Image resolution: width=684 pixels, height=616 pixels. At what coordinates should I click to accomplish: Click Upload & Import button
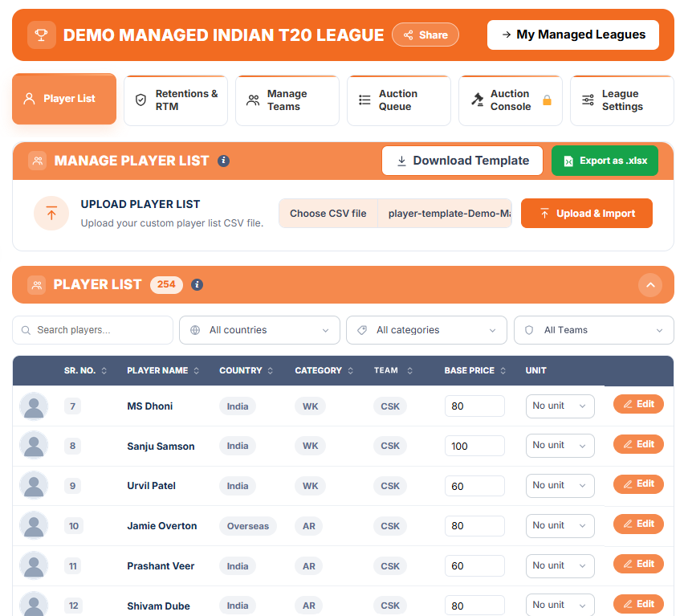(x=587, y=214)
